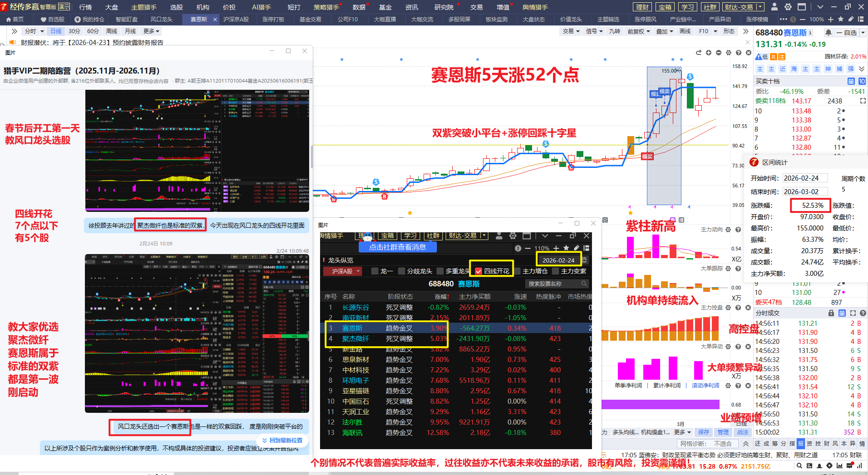Viewport: 868px width, 475px height.
Task: Click the favorites star icon in toolbar
Action: coord(840,20)
